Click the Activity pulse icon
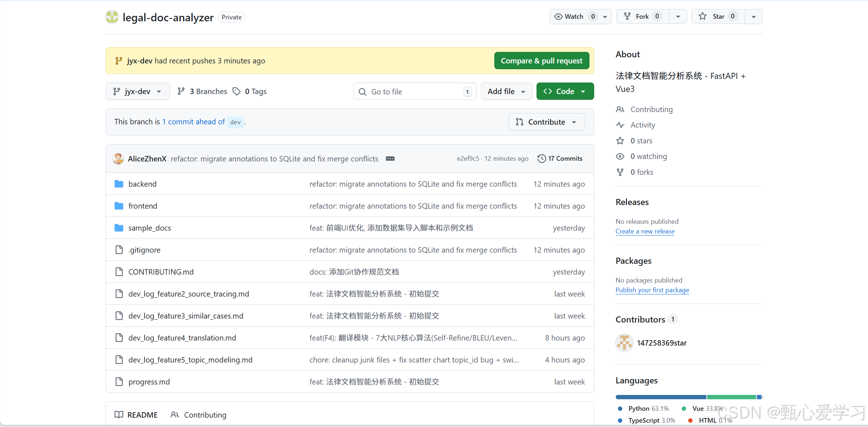 pyautogui.click(x=620, y=125)
